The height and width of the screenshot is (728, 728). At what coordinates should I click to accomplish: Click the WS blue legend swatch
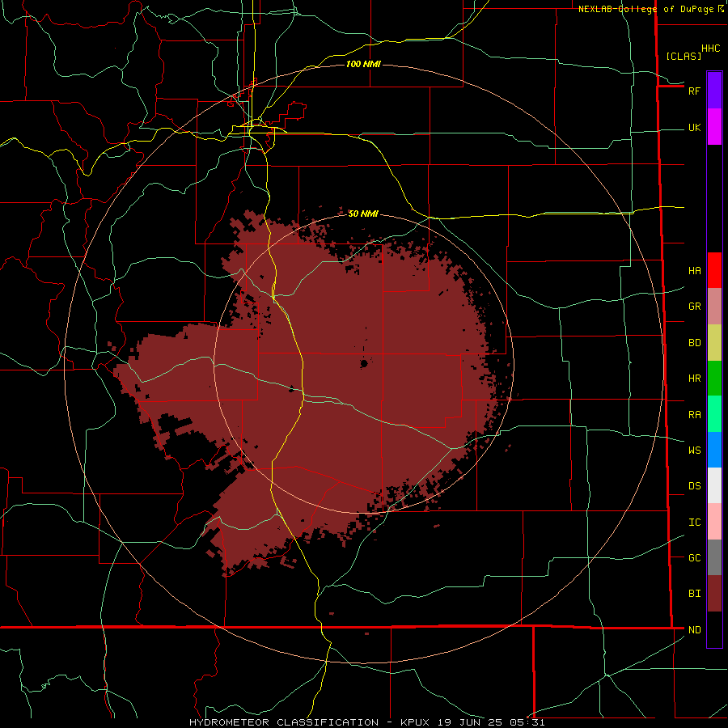point(714,450)
